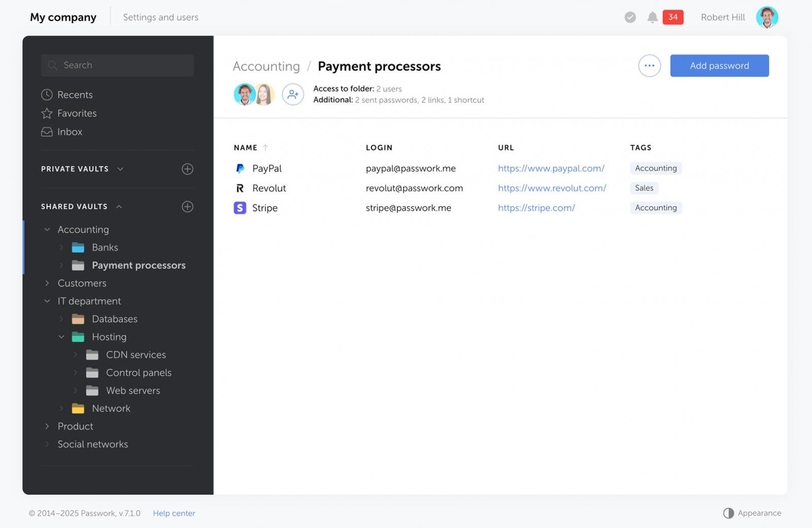Collapse the Accounting vault

point(47,229)
